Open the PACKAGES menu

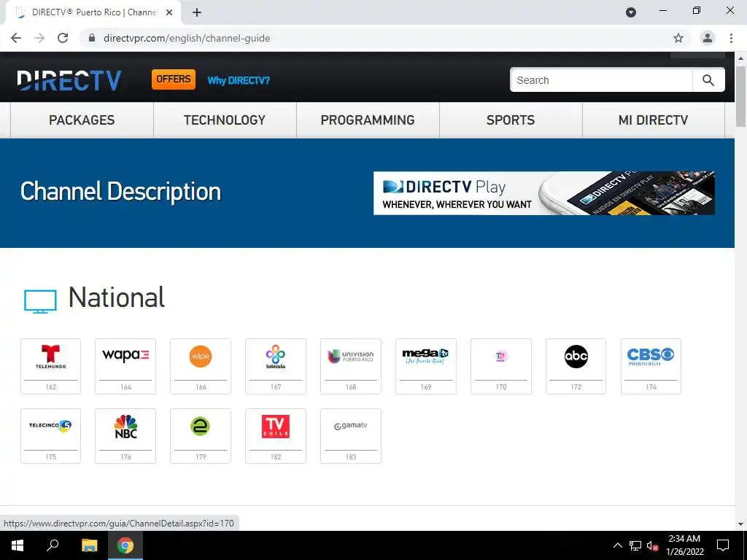[x=82, y=120]
